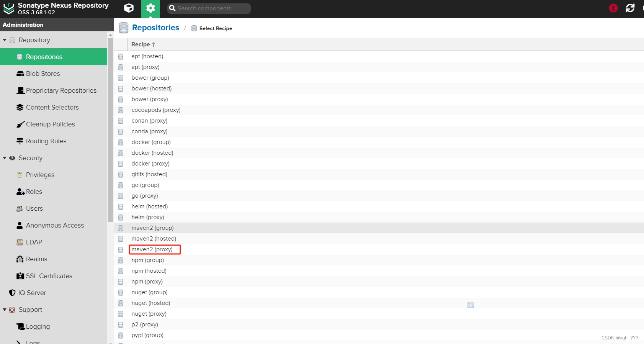This screenshot has width=644, height=344.
Task: Click the refresh icon in the header
Action: click(x=630, y=8)
